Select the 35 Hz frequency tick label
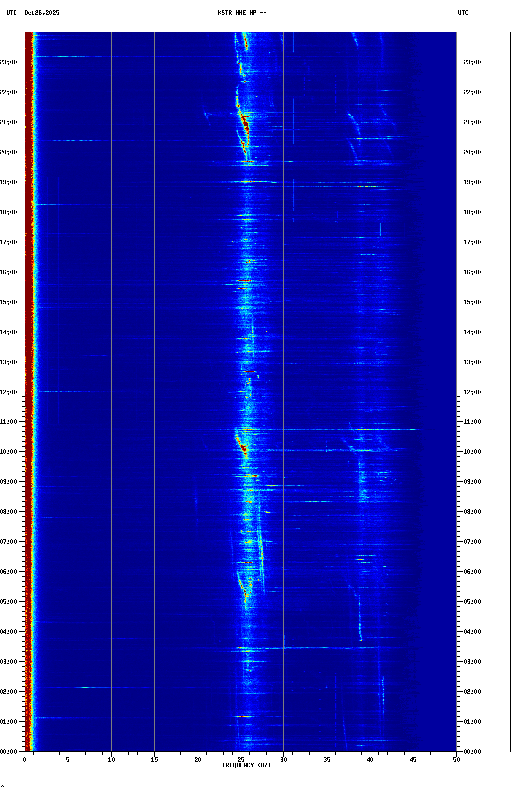Viewport: 532px width, 791px height. [327, 760]
